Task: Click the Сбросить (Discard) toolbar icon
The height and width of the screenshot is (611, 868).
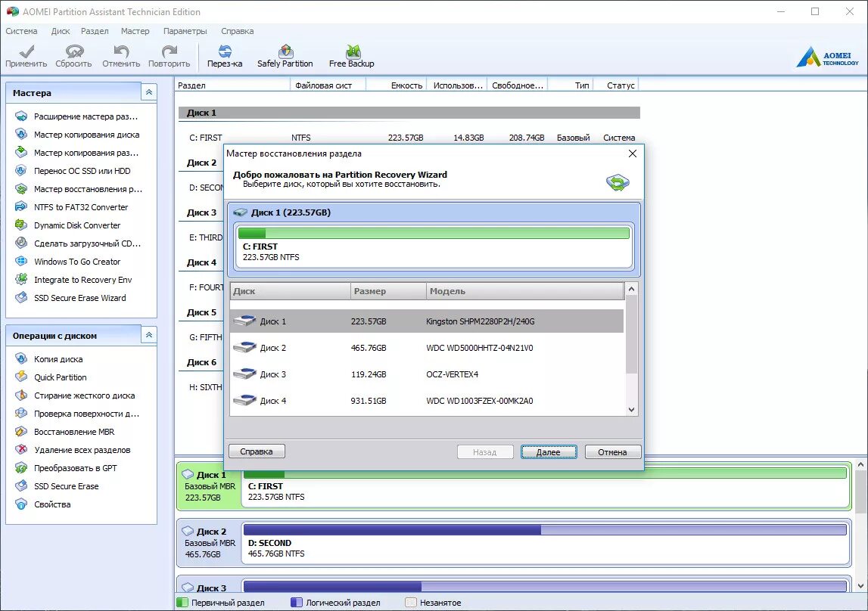Action: pyautogui.click(x=73, y=57)
